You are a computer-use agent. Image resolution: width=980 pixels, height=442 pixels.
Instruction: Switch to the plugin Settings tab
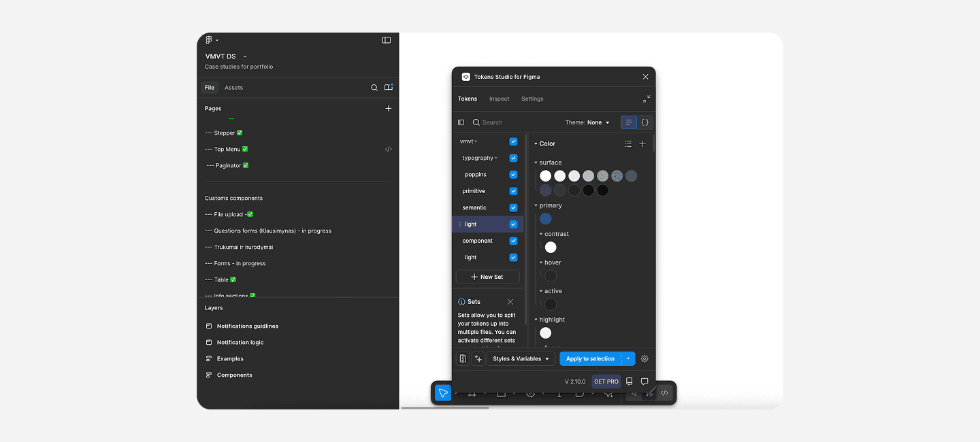click(532, 99)
